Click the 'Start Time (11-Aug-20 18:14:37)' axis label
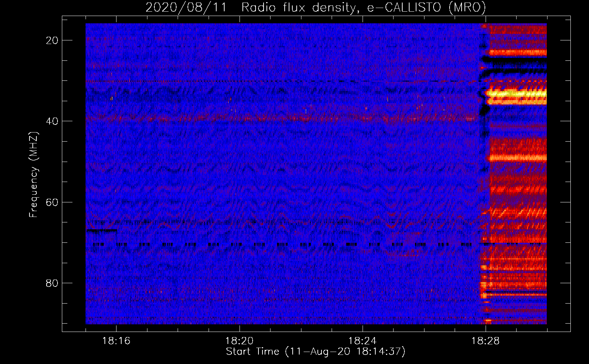The height and width of the screenshot is (364, 589). coord(316,352)
